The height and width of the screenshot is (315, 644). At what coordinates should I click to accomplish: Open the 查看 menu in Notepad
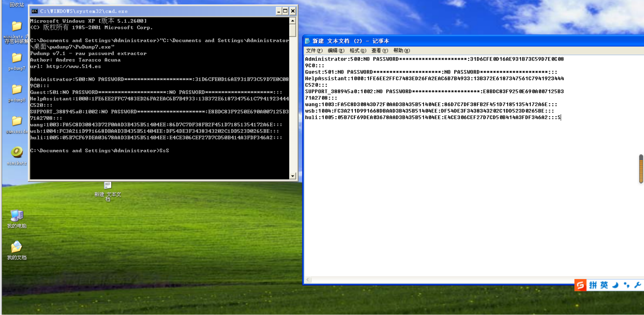pos(380,51)
